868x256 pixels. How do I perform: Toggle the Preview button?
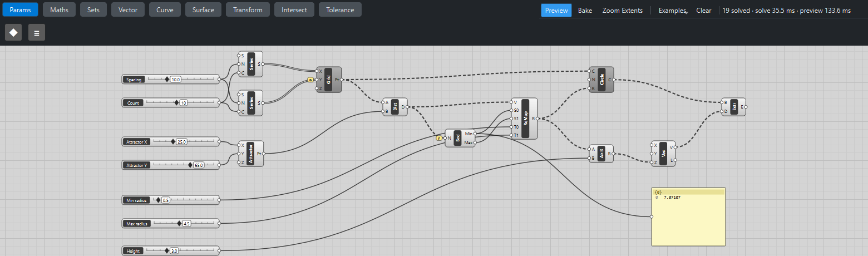556,10
